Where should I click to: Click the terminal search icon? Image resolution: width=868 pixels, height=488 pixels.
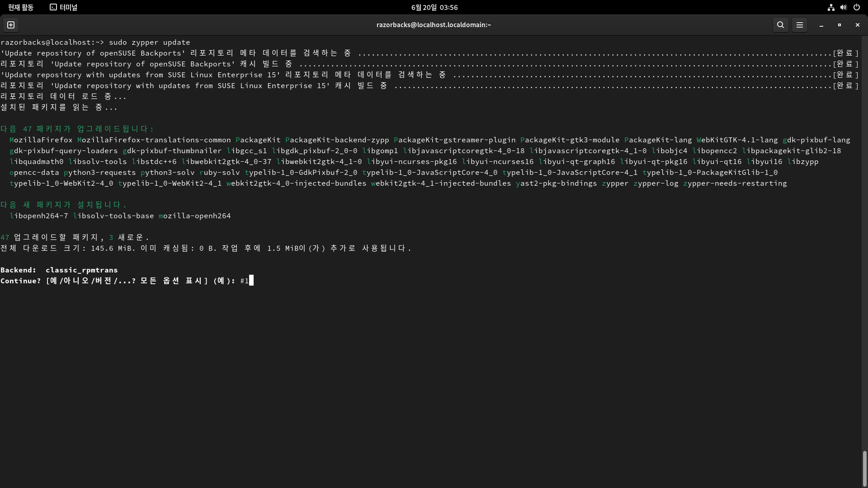[x=780, y=25]
